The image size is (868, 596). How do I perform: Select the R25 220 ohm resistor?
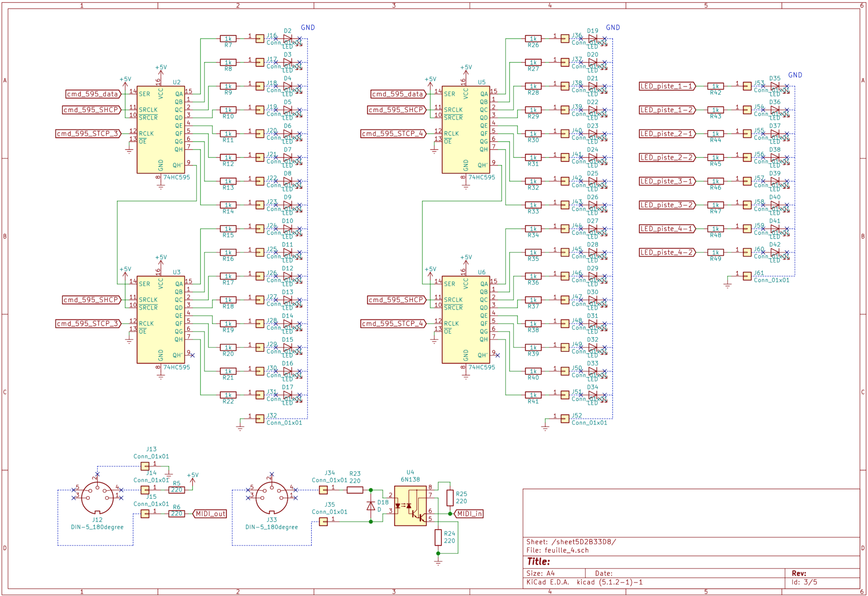click(450, 498)
